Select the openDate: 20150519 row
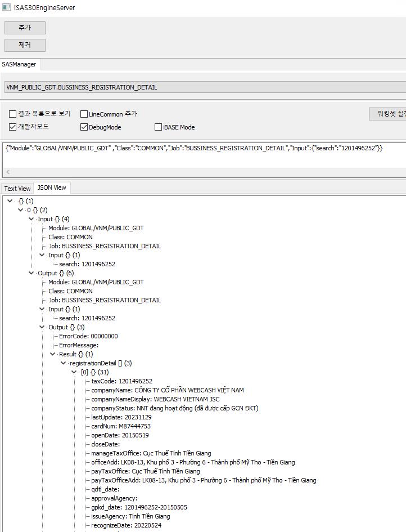 click(x=120, y=435)
